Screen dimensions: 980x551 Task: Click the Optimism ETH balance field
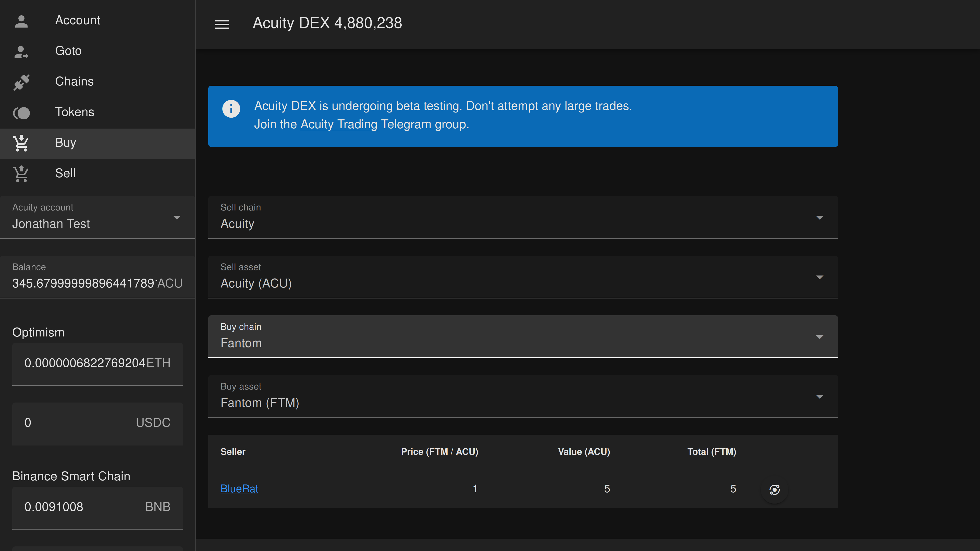pos(97,364)
